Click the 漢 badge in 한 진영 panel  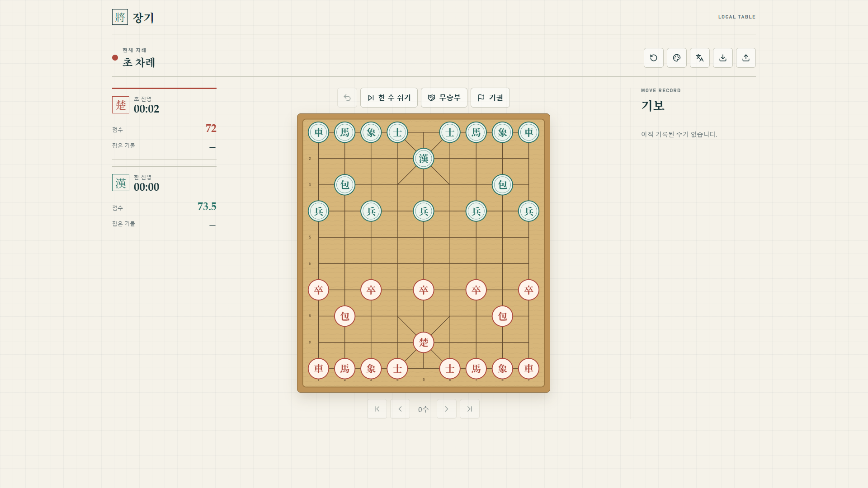(121, 183)
